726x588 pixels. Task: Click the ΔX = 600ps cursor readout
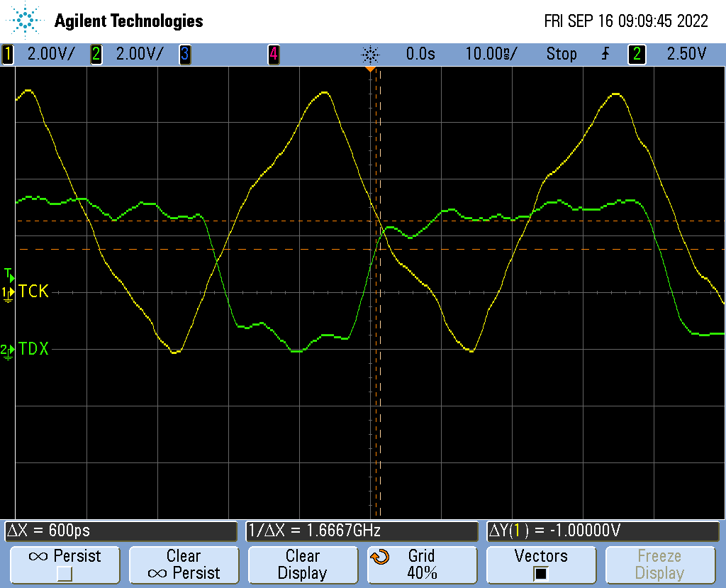tap(121, 531)
